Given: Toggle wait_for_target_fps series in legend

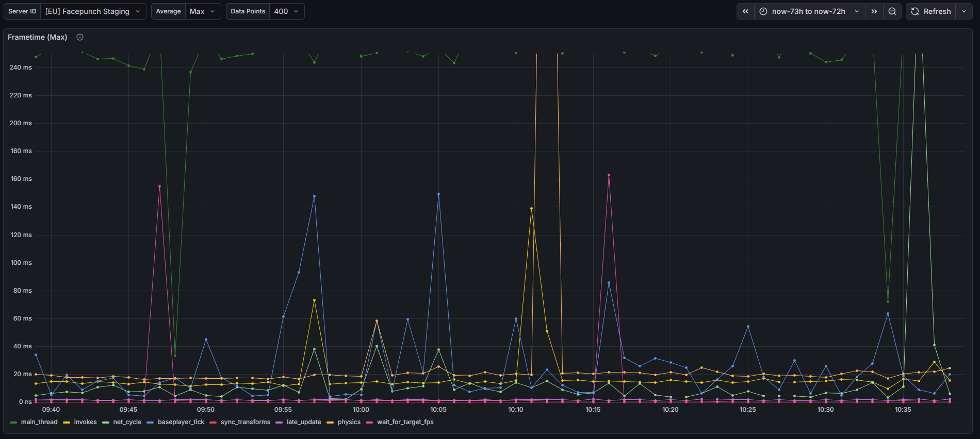Looking at the screenshot, I should coord(405,422).
